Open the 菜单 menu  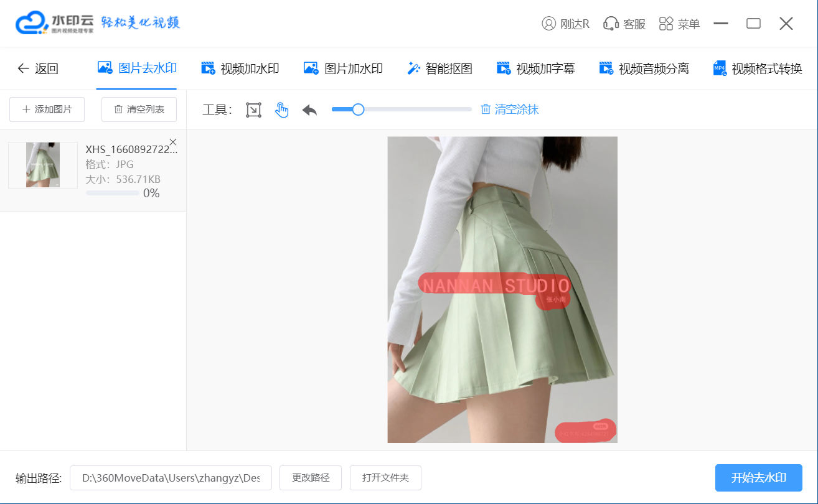[x=679, y=24]
